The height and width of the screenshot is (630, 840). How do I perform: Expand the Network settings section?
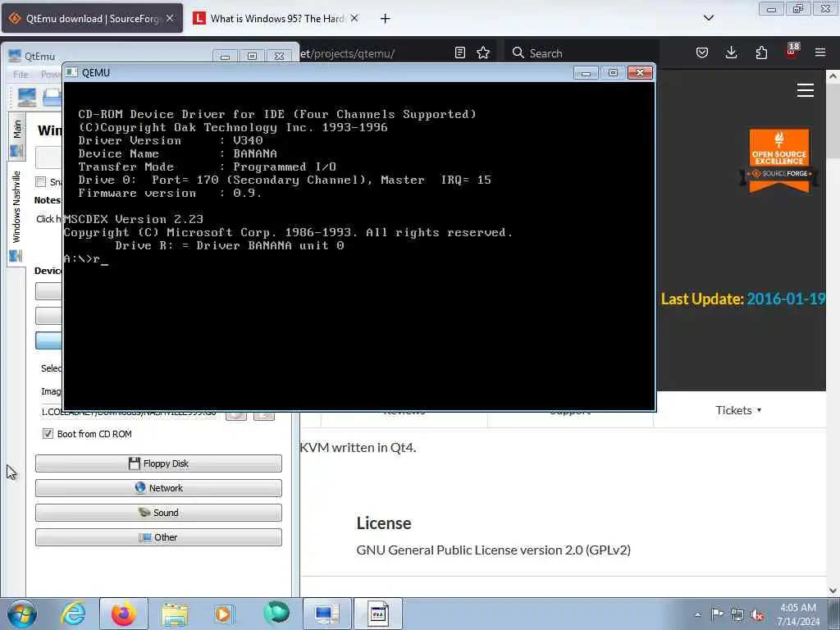(x=158, y=488)
